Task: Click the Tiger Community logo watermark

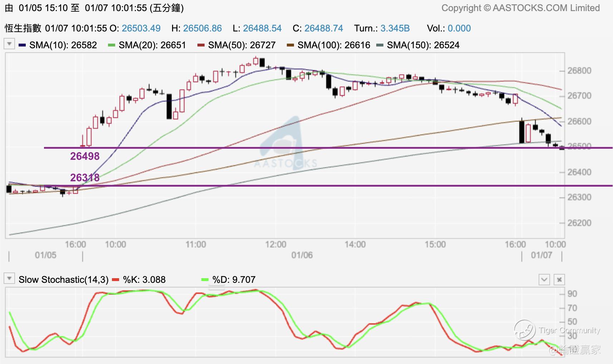Action: [x=525, y=330]
